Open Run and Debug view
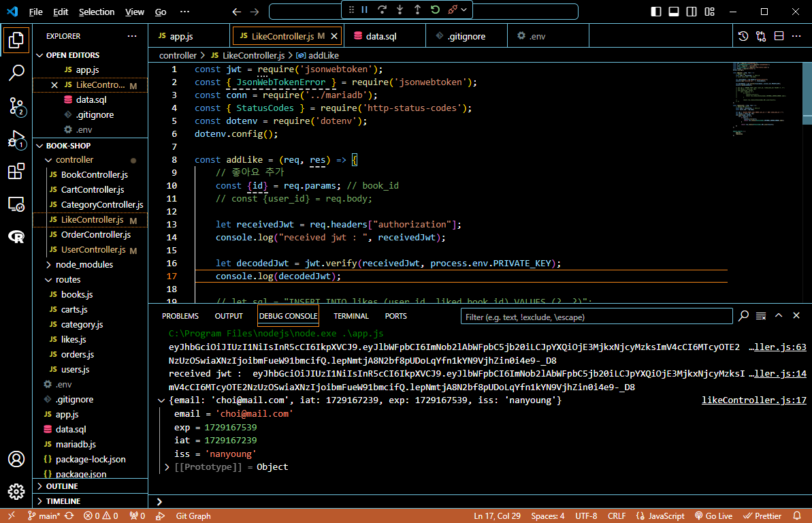This screenshot has width=812, height=523. [x=16, y=139]
